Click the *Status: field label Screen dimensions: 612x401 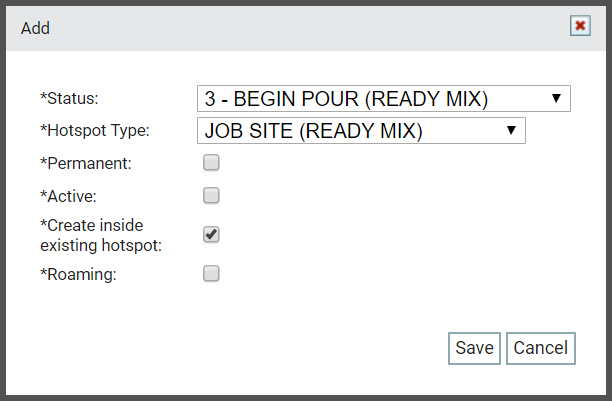(x=69, y=98)
